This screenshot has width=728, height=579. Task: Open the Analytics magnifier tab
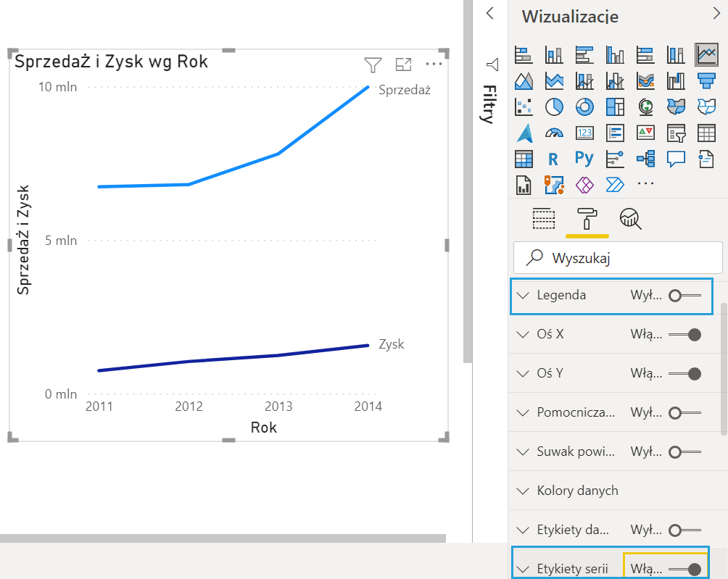pyautogui.click(x=630, y=218)
